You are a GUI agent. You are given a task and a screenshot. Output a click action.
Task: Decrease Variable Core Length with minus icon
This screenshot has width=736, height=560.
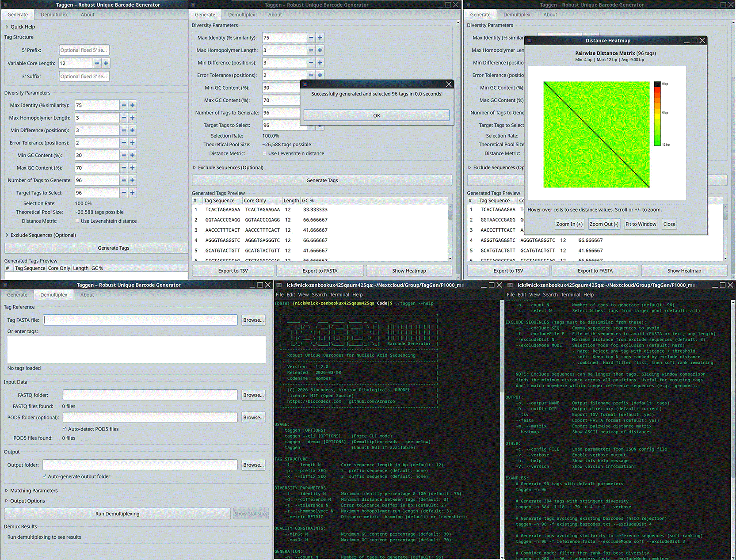(97, 63)
